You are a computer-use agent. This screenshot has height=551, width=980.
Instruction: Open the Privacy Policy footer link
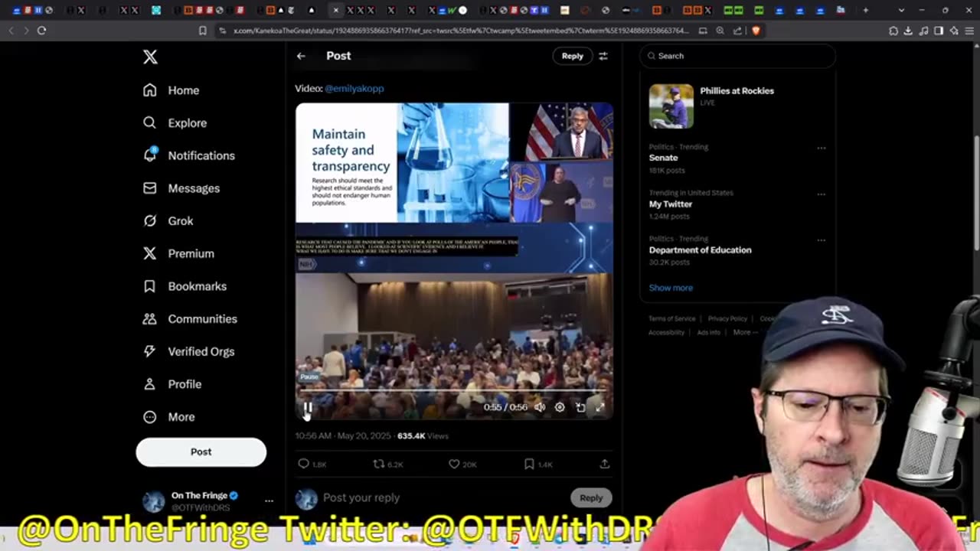727,319
